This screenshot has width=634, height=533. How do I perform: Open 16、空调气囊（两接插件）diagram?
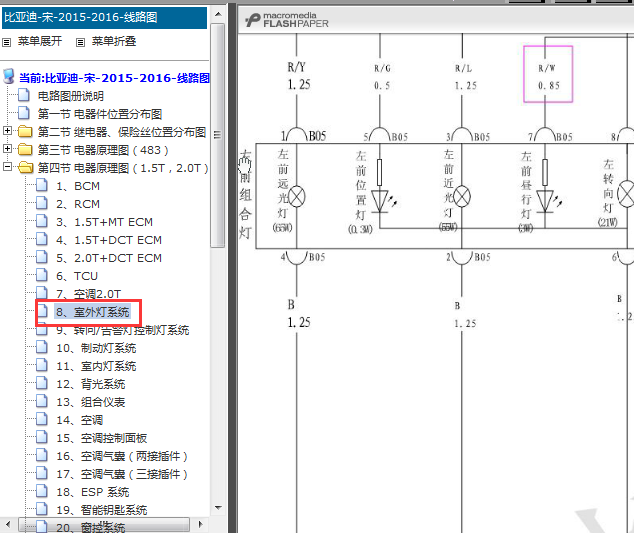tap(122, 456)
